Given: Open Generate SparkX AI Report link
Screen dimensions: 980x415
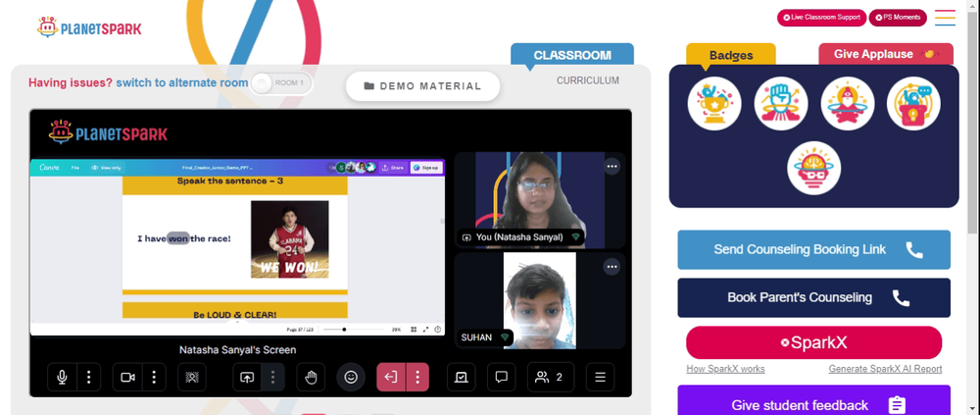Looking at the screenshot, I should pos(885,369).
